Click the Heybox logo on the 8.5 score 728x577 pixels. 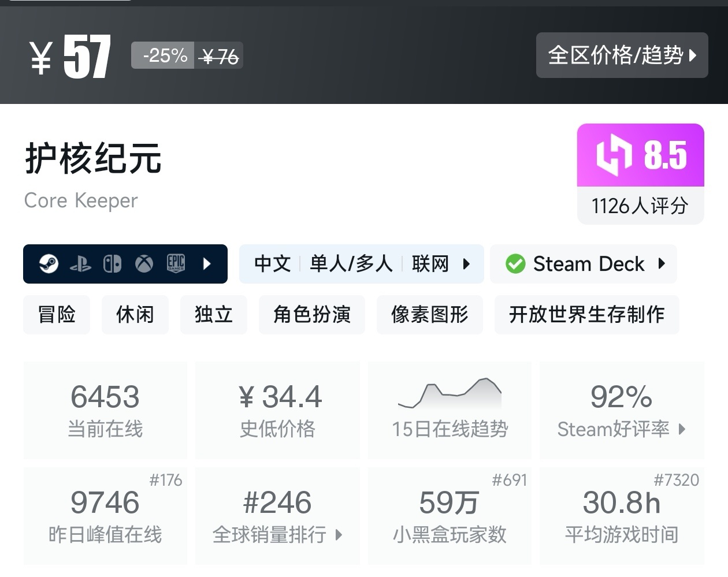[x=614, y=155]
